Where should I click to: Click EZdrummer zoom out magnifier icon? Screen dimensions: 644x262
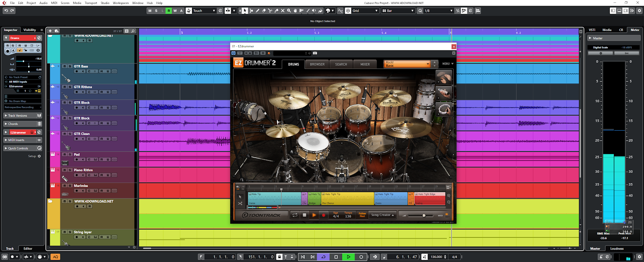[449, 202]
